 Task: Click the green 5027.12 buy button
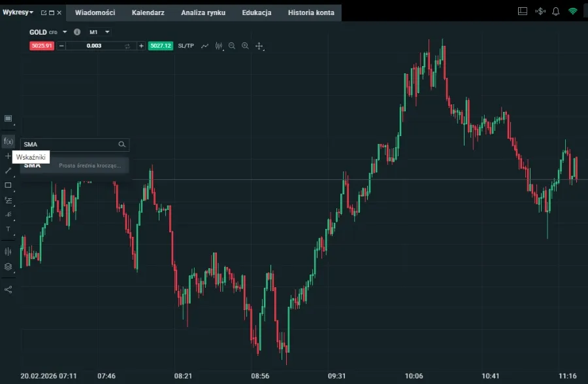(x=161, y=46)
